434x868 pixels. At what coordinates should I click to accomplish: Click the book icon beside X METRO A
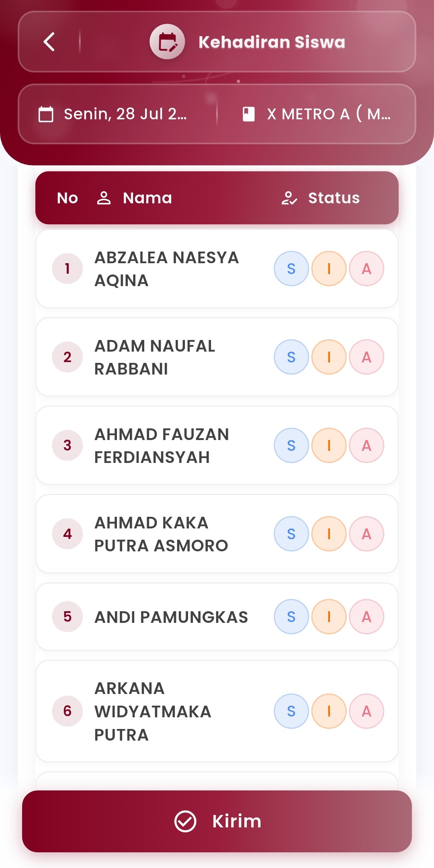249,114
